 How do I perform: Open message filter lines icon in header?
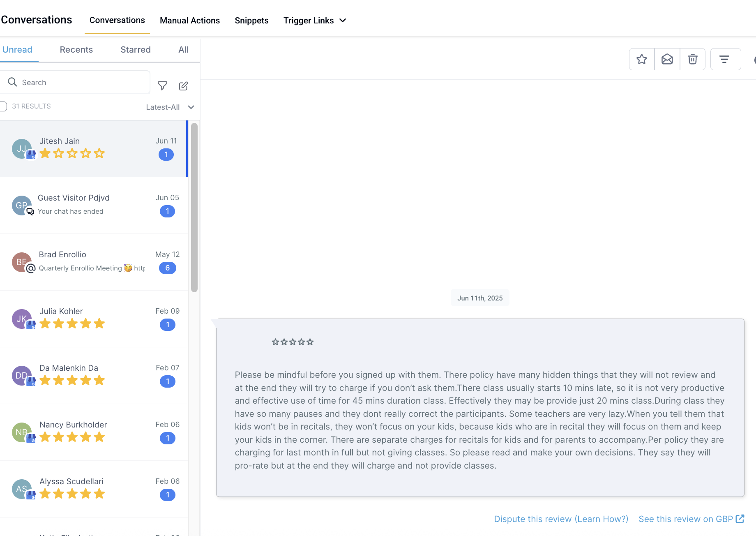pyautogui.click(x=725, y=59)
